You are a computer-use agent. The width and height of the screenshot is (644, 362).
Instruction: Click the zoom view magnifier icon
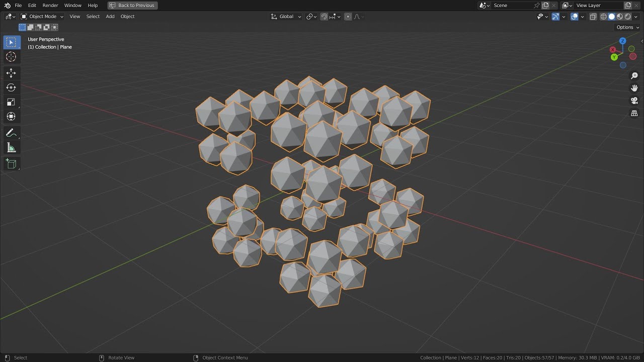(634, 76)
